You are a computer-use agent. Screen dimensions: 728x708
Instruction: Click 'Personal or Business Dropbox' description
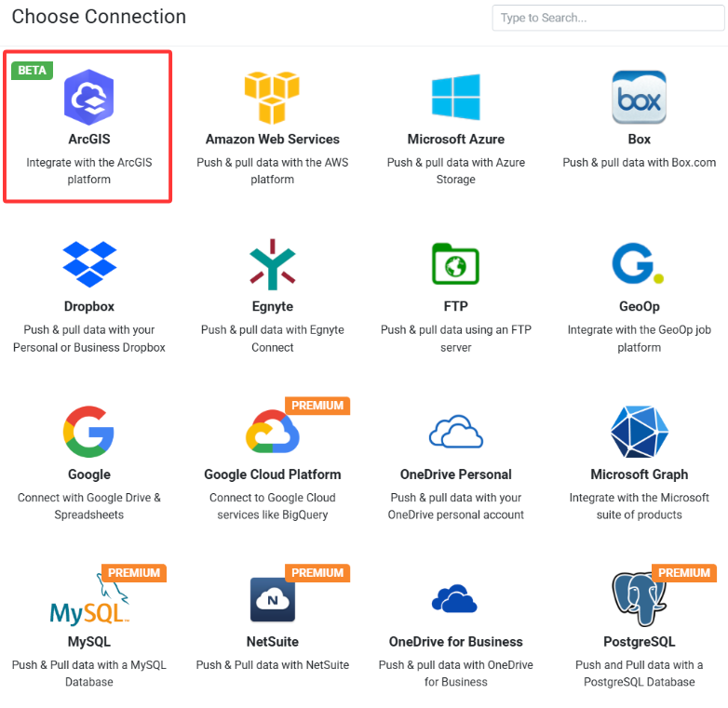coord(89,348)
